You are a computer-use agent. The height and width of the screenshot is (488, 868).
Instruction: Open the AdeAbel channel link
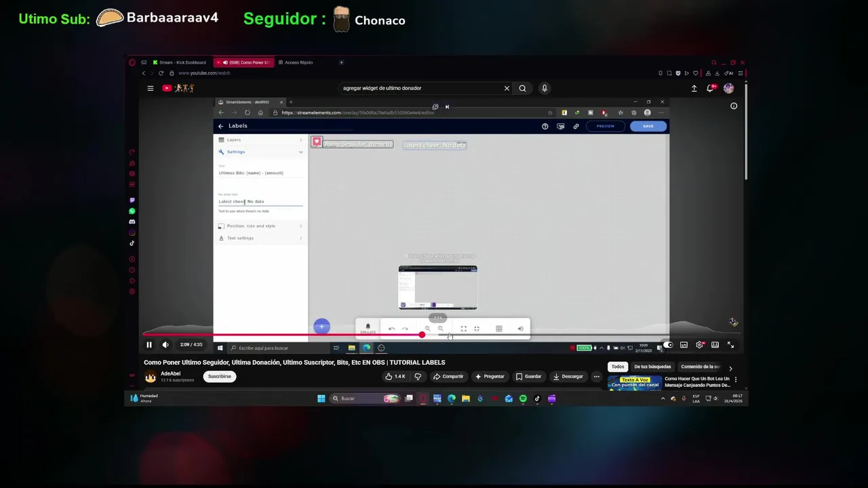click(x=170, y=373)
